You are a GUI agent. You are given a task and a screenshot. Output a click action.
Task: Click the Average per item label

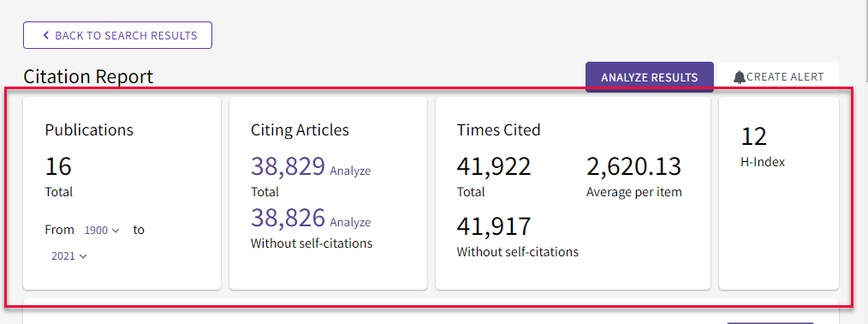(x=633, y=192)
